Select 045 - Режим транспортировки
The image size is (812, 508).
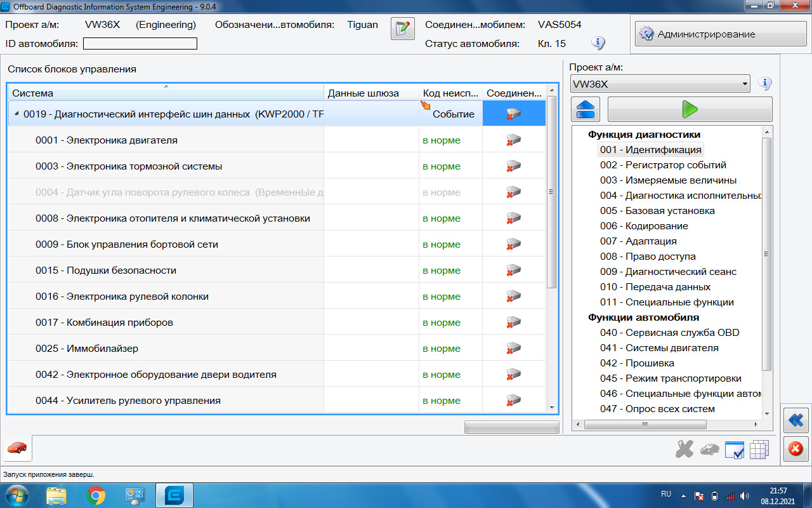coord(671,378)
